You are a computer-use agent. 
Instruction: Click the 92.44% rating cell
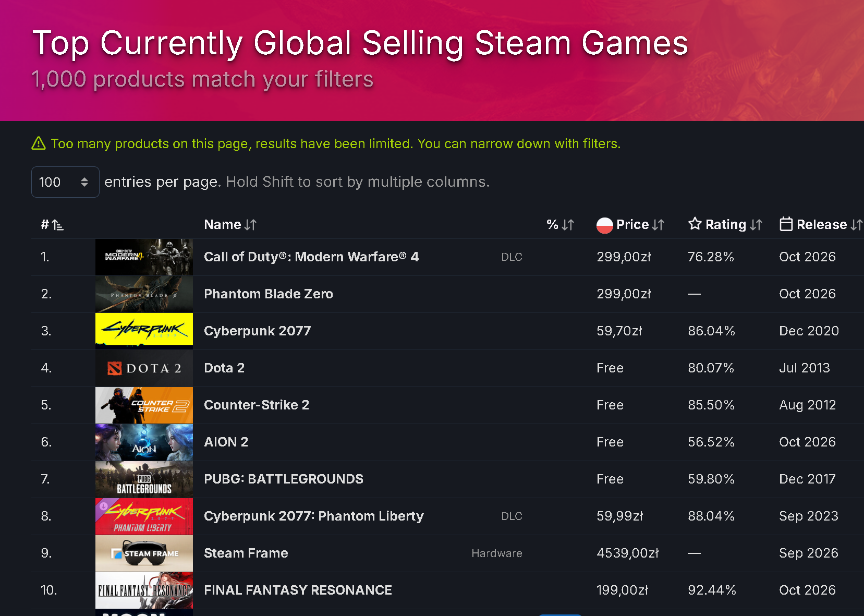point(712,590)
